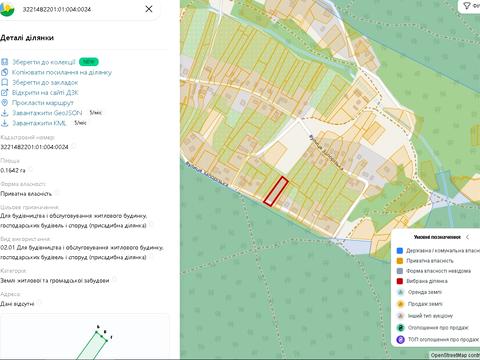Click the purple 'ТОП оголошення про продаж' icon
The width and height of the screenshot is (480, 360).
pyautogui.click(x=400, y=340)
